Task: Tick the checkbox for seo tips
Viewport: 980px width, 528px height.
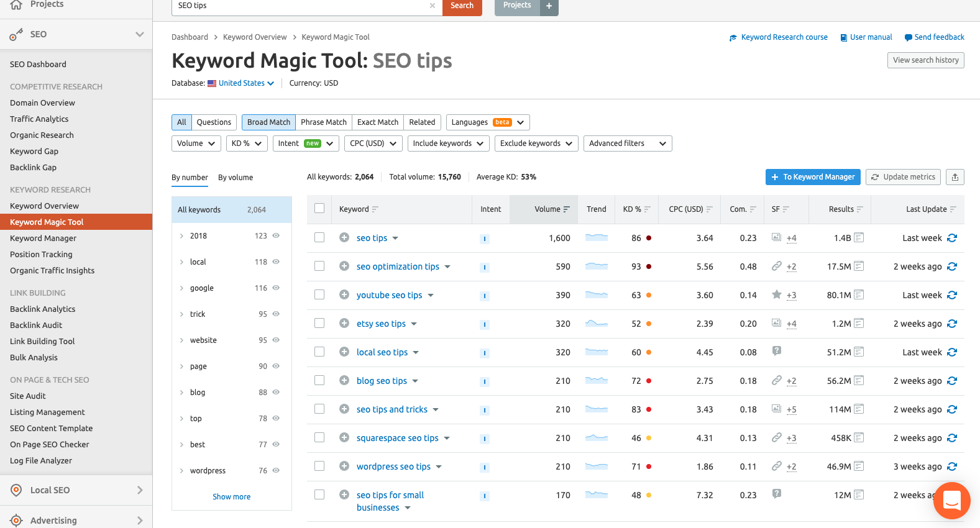Action: [x=319, y=237]
